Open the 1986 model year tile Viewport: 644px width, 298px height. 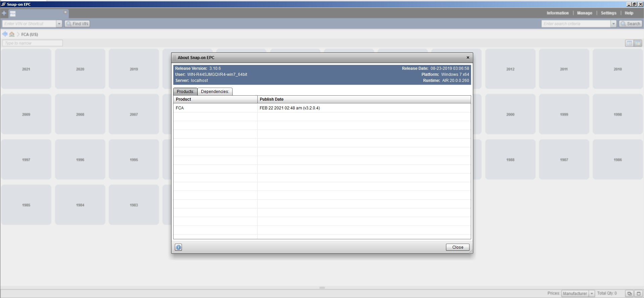618,159
